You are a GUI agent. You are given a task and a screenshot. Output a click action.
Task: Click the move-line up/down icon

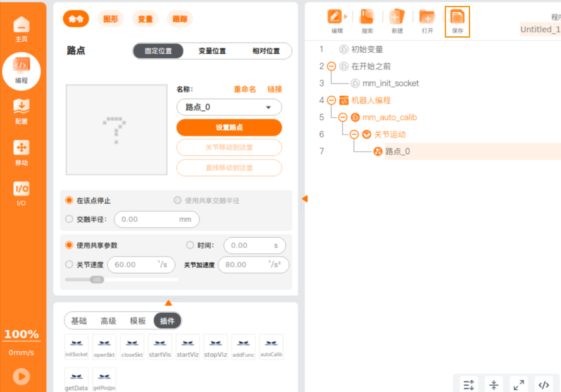tap(469, 385)
